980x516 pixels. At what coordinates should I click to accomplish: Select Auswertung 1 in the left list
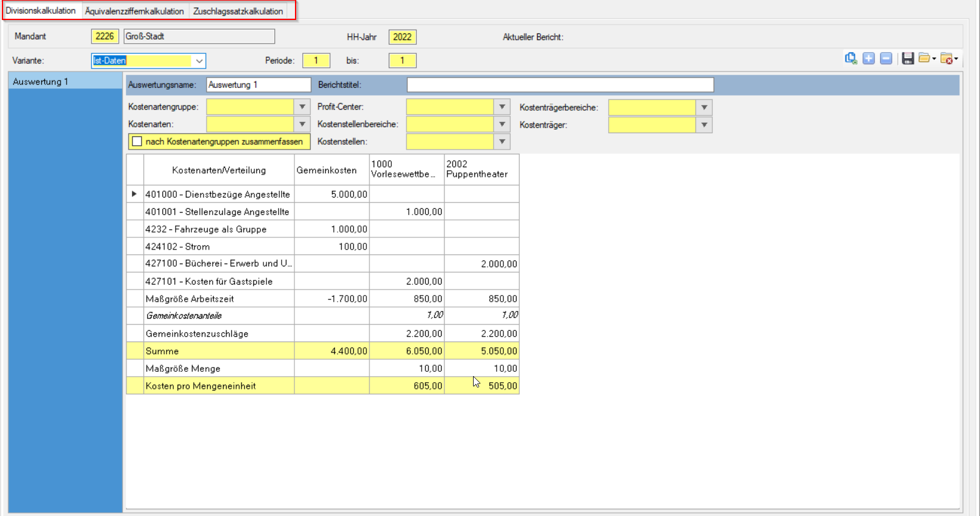click(x=41, y=82)
